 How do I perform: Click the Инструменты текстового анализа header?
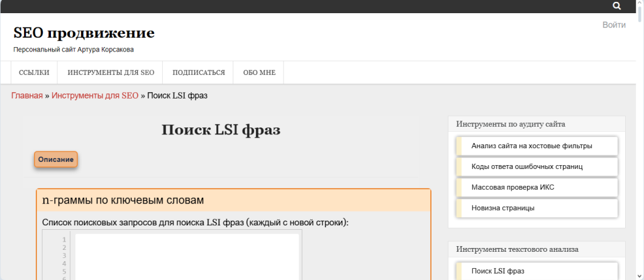click(517, 249)
